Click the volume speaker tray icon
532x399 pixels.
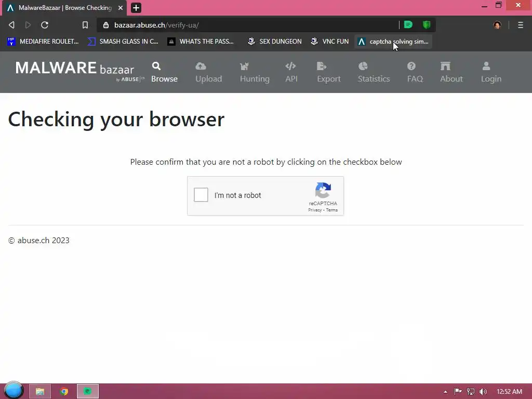[x=483, y=392]
